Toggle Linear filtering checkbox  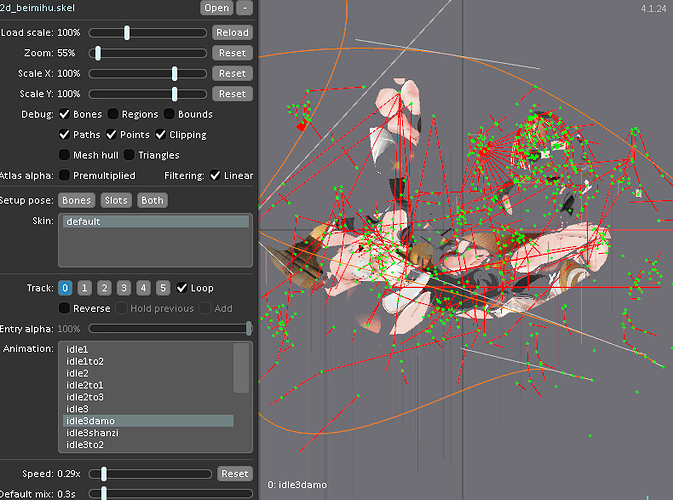(x=215, y=176)
